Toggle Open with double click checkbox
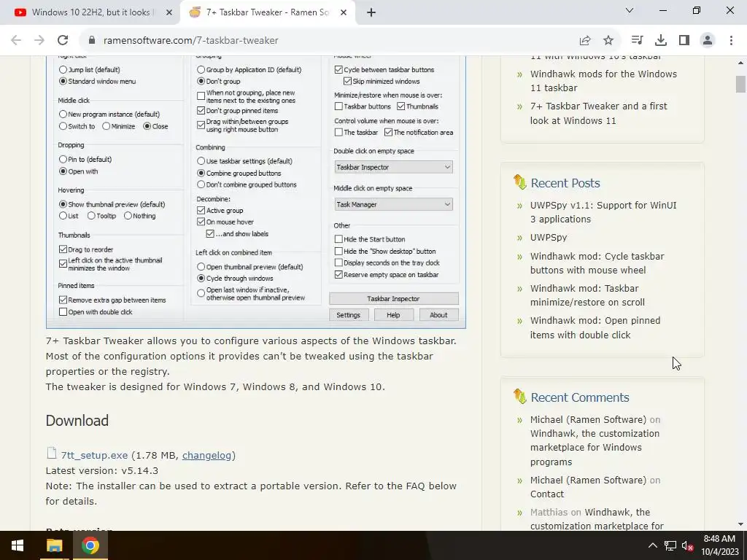 [63, 312]
